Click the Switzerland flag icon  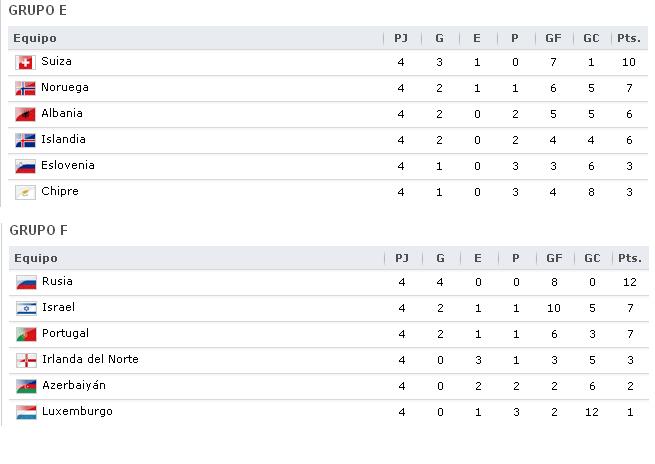click(25, 63)
